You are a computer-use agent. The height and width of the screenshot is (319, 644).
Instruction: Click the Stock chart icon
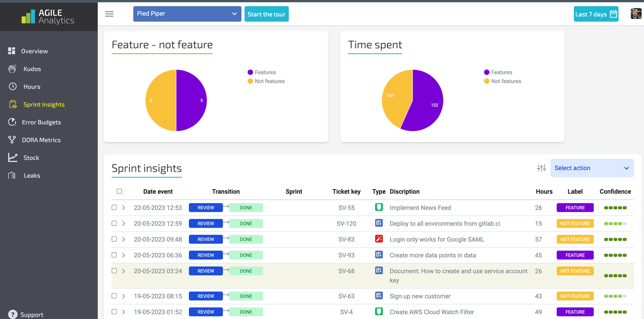click(x=13, y=158)
